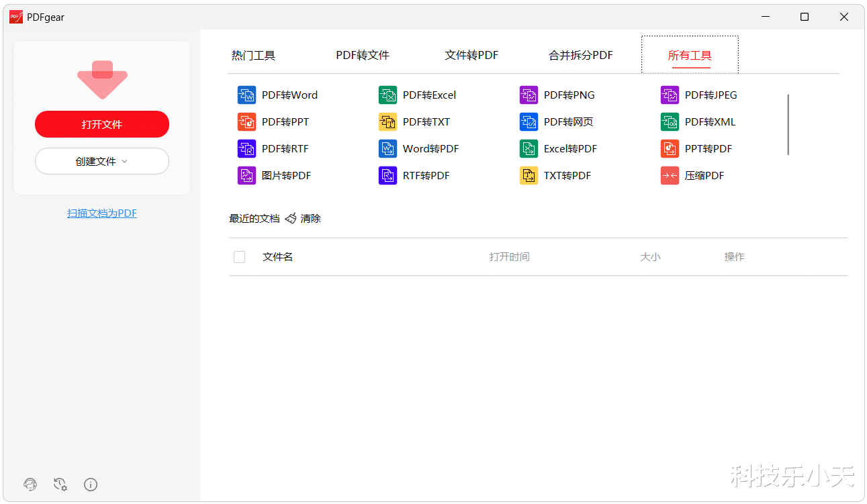
Task: Click the 压缩PDF compress icon
Action: click(670, 175)
